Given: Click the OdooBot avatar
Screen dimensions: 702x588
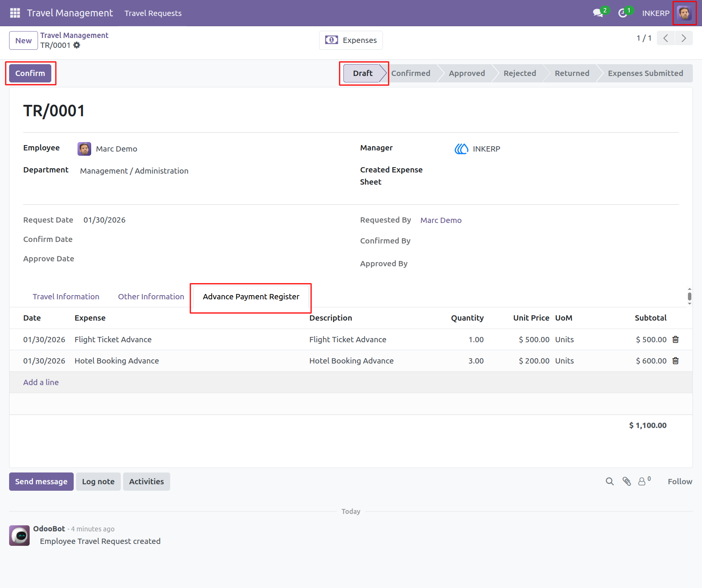Looking at the screenshot, I should 19,536.
